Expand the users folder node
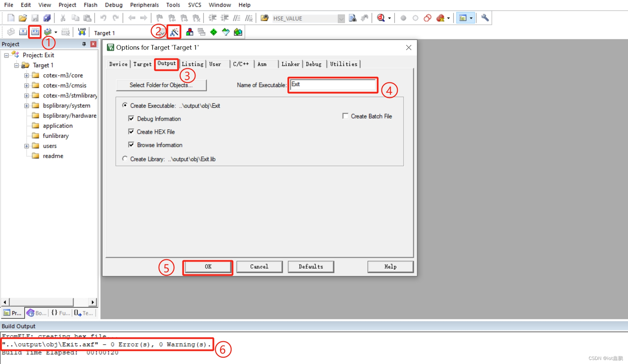The height and width of the screenshot is (364, 628). coord(27,146)
